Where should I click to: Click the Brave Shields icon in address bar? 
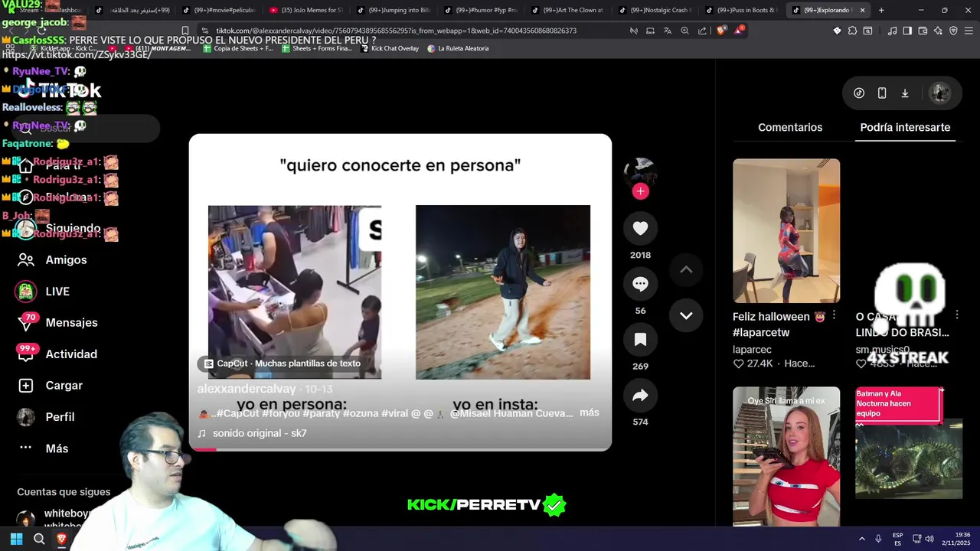721,31
